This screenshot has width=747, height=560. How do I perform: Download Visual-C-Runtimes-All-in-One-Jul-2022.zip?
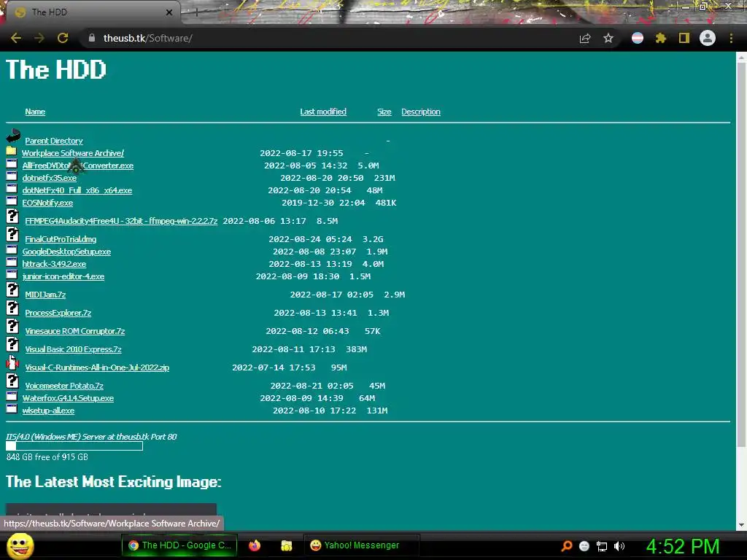tap(97, 367)
